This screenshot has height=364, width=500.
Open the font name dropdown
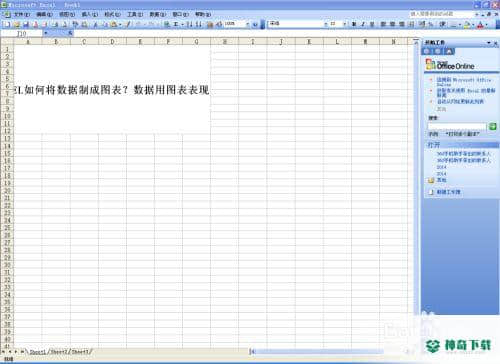click(326, 24)
